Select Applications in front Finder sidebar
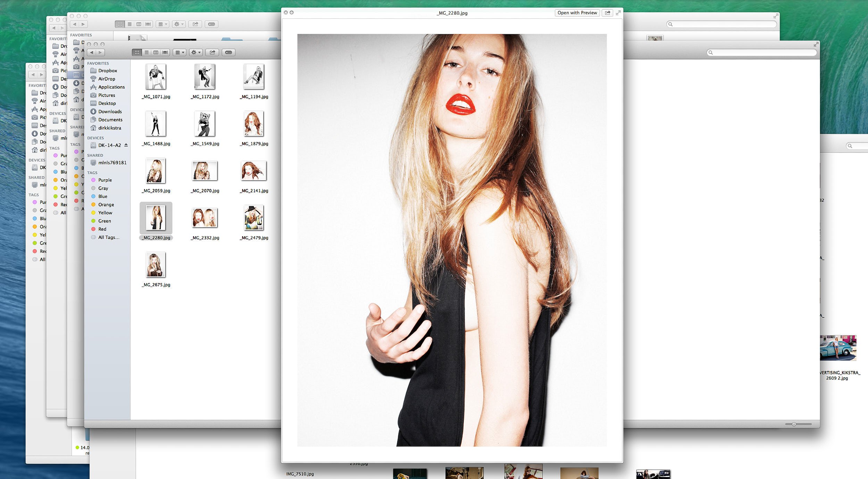This screenshot has height=479, width=868. click(111, 87)
